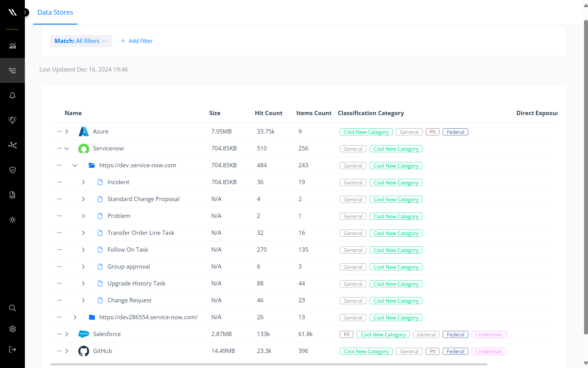Click the logout icon in the sidebar
This screenshot has height=368, width=588.
12,350
